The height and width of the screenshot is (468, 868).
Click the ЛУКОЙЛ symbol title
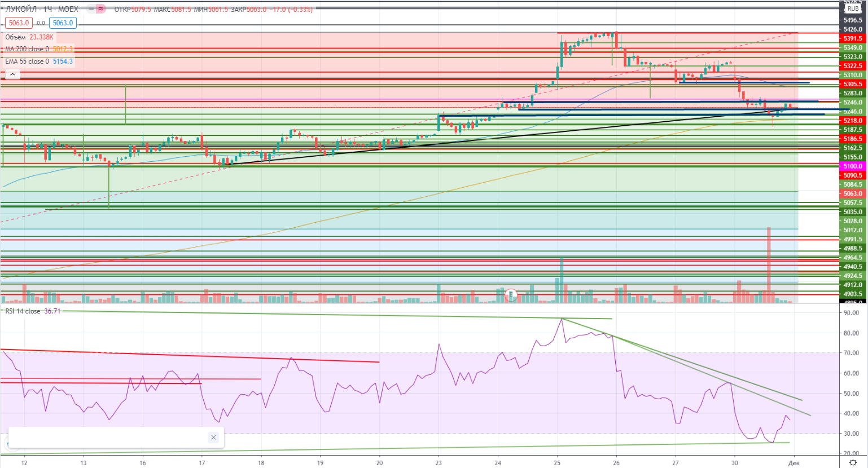(x=21, y=9)
